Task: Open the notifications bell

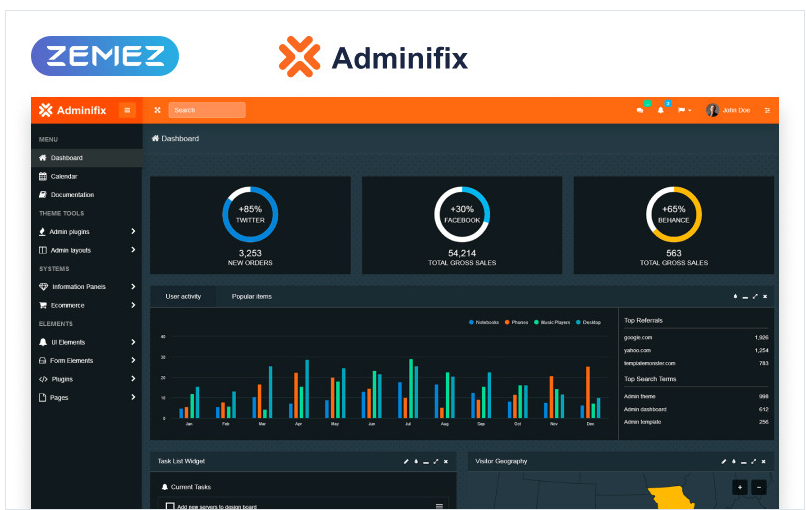Action: (660, 110)
